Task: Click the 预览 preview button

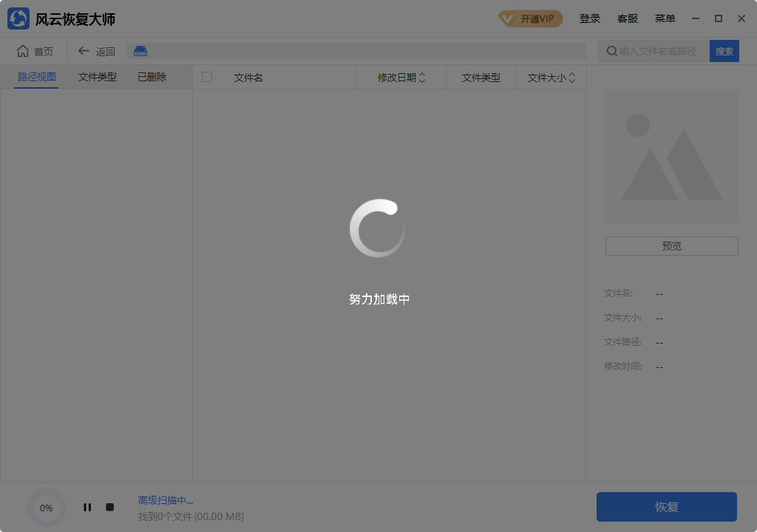Action: pyautogui.click(x=671, y=246)
